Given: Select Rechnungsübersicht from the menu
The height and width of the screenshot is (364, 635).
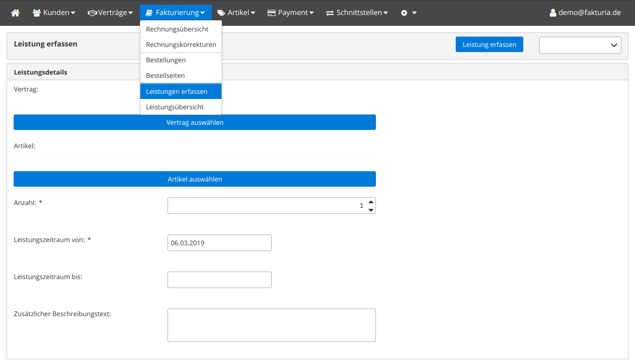Looking at the screenshot, I should pos(177,29).
